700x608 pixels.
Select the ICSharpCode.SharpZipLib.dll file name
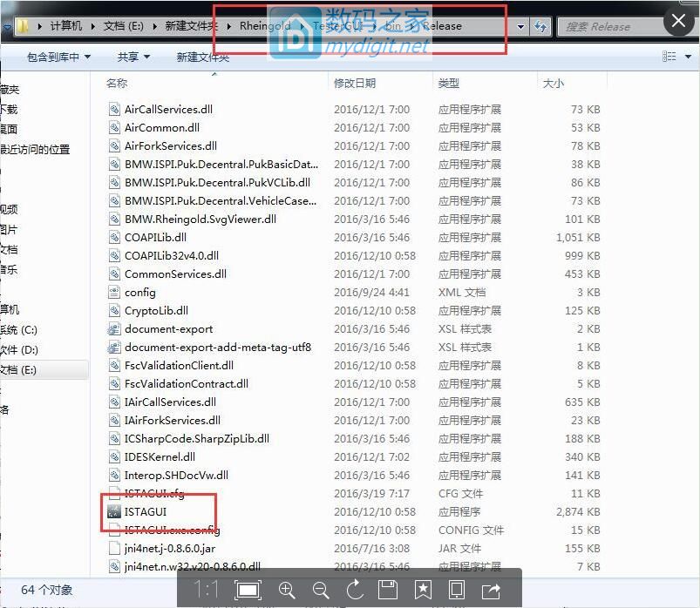pos(197,438)
